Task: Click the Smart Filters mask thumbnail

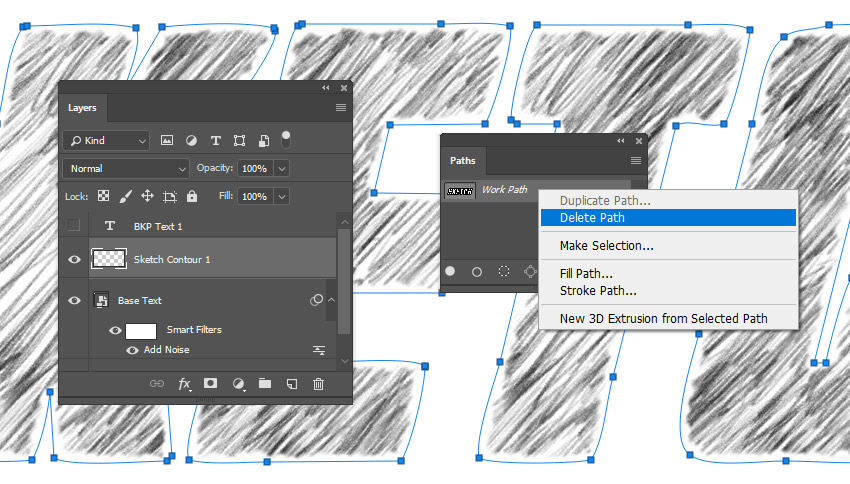Action: coord(141,331)
